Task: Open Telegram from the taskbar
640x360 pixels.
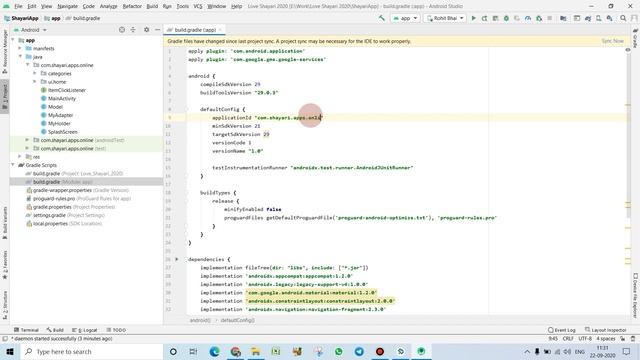Action: coord(359,351)
